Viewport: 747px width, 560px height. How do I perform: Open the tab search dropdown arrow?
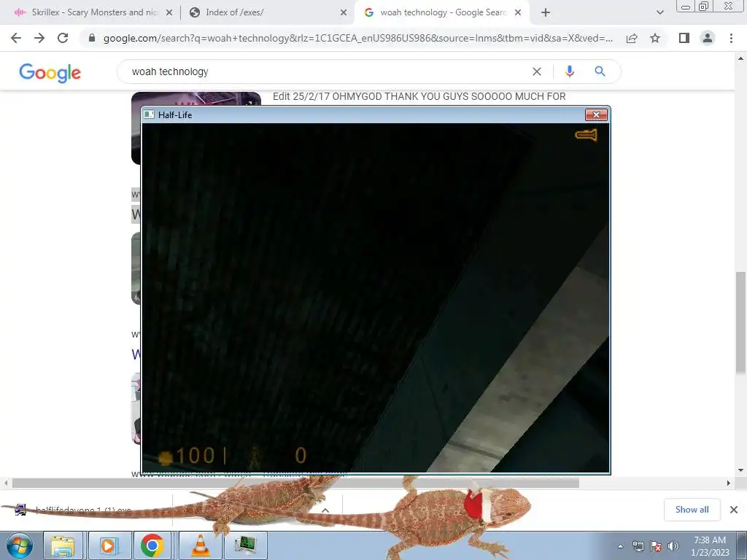(659, 13)
